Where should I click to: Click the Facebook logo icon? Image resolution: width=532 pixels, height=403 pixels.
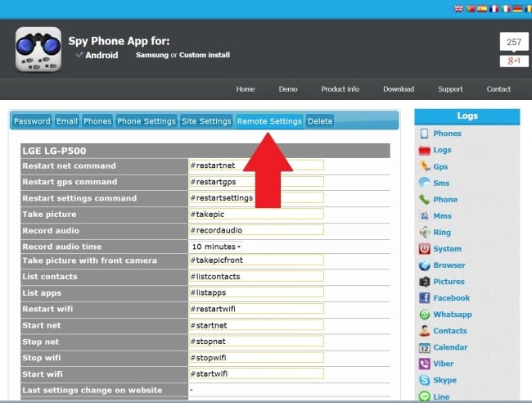click(x=425, y=298)
